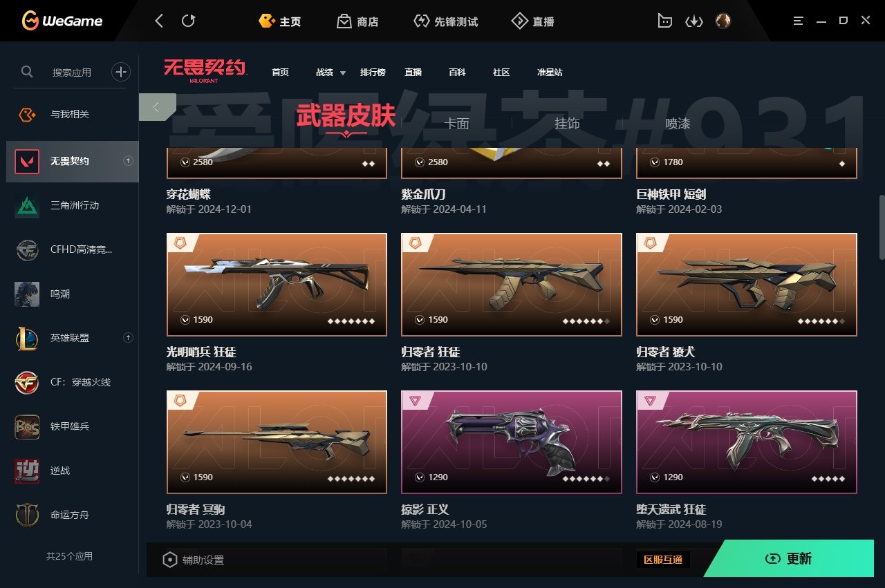This screenshot has height=588, width=885.
Task: Click the update arrow beside 无畏契约
Action: point(128,161)
